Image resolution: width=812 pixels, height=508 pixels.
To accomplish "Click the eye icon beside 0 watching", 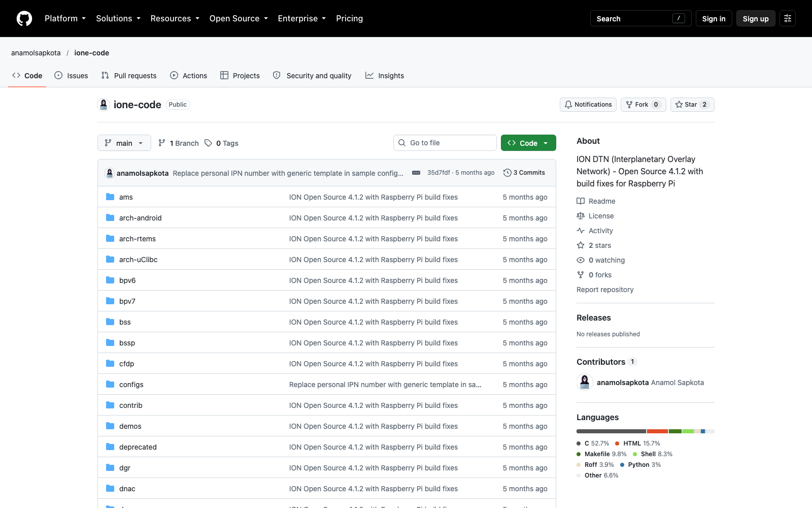I will [581, 260].
